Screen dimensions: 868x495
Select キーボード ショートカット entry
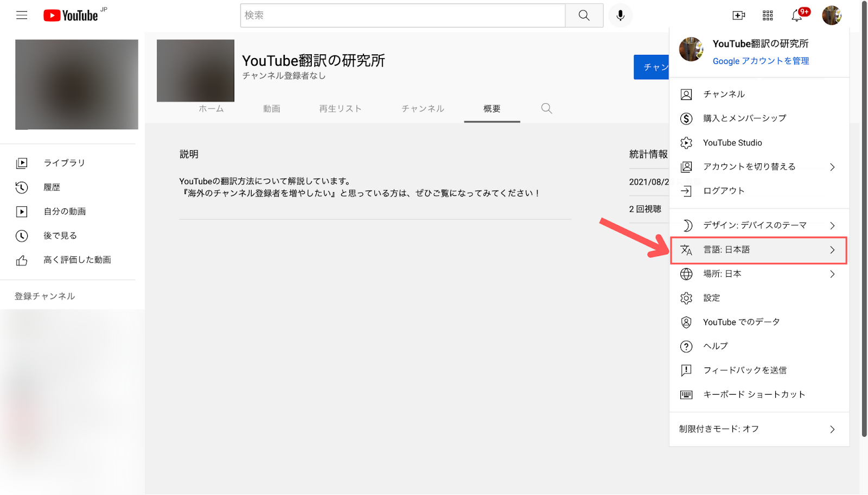[x=759, y=395]
